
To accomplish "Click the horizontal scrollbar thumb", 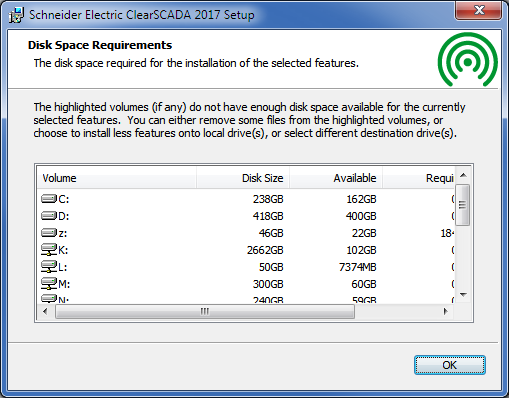I will click(x=205, y=312).
